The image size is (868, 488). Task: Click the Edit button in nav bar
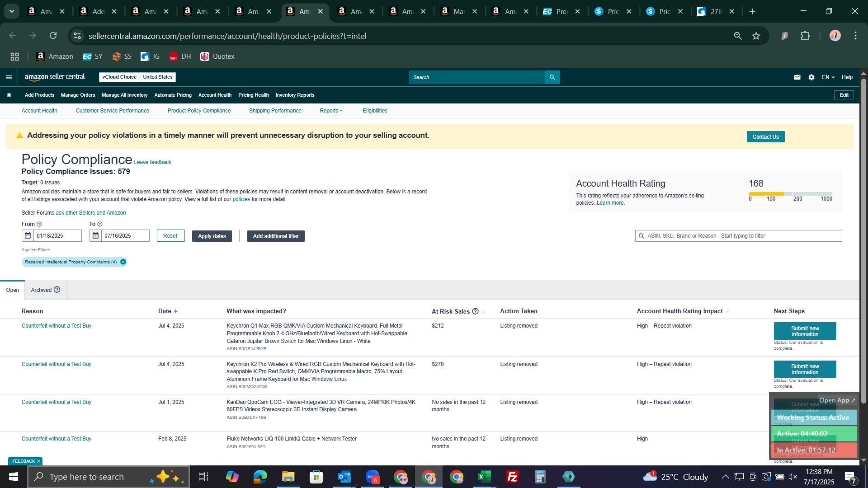pyautogui.click(x=844, y=95)
